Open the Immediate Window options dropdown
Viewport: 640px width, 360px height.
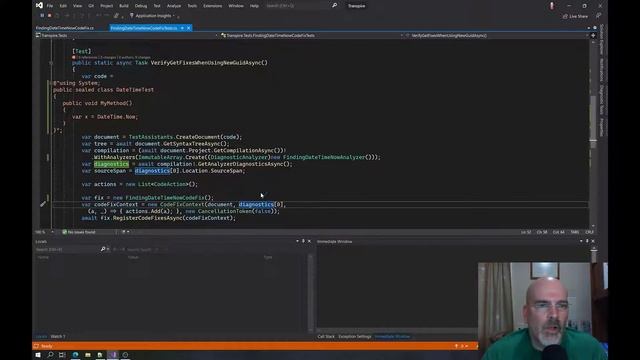click(581, 241)
